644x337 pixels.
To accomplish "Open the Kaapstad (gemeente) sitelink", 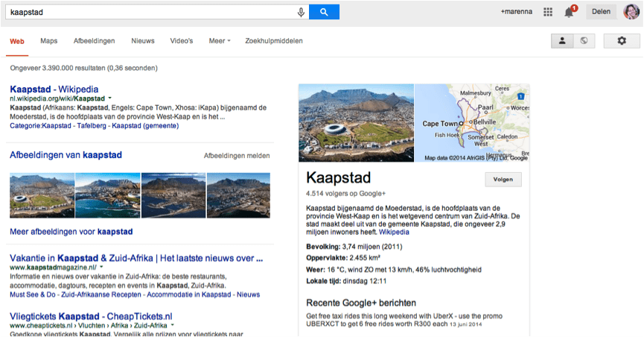I will point(145,126).
